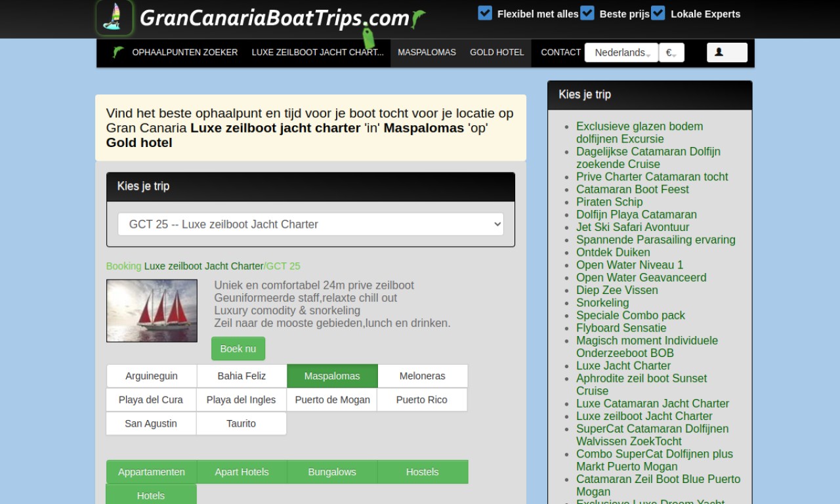Click the sailboat logo icon
Image resolution: width=840 pixels, height=504 pixels.
tap(115, 17)
